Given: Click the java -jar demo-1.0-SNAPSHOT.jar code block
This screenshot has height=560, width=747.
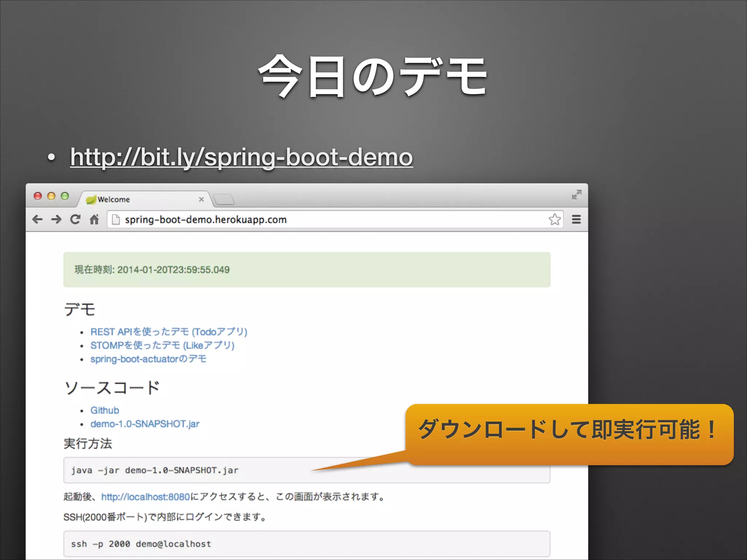Looking at the screenshot, I should pyautogui.click(x=307, y=470).
